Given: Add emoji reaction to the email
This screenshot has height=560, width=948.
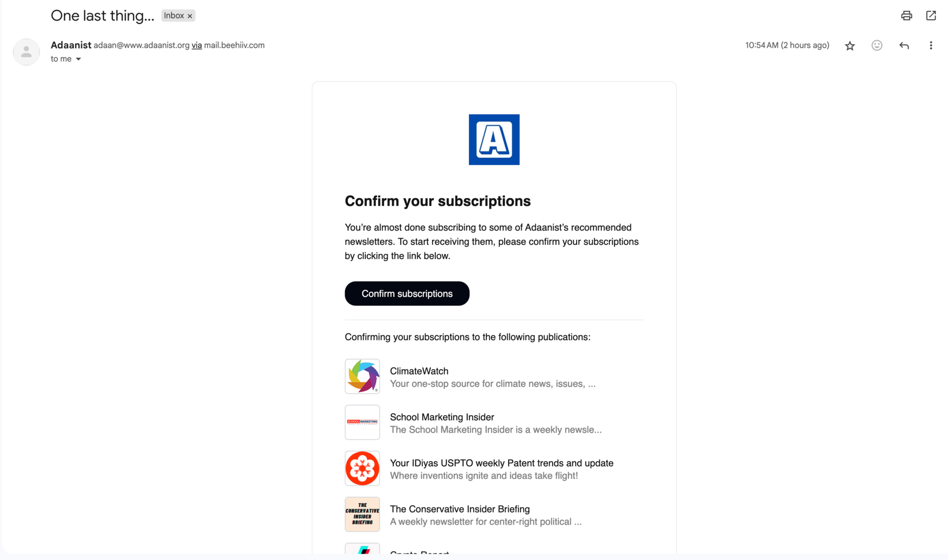Looking at the screenshot, I should click(877, 45).
